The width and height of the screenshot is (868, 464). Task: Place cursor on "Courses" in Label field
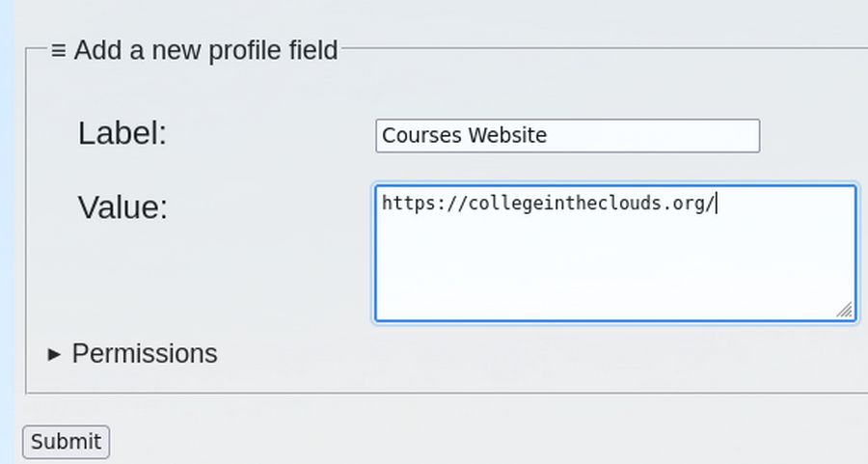tap(421, 136)
